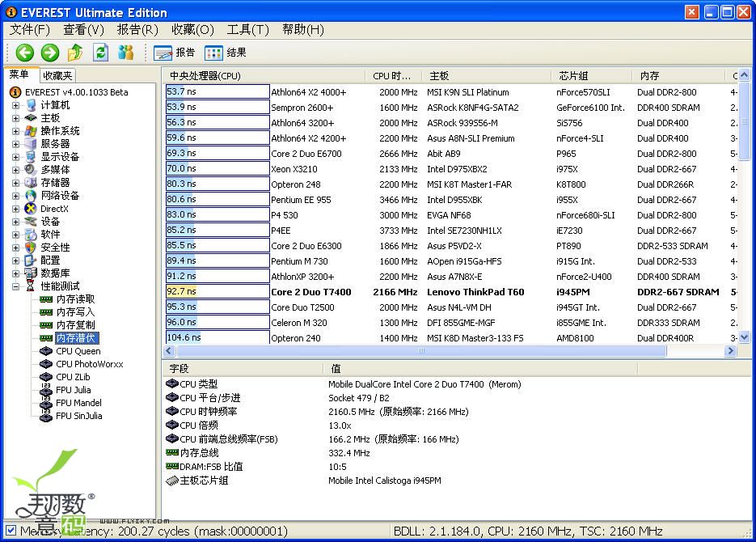Screen dimensions: 756x542
Task: Select CPU PhotoWorxx benchmark chip icon
Action: tap(46, 364)
